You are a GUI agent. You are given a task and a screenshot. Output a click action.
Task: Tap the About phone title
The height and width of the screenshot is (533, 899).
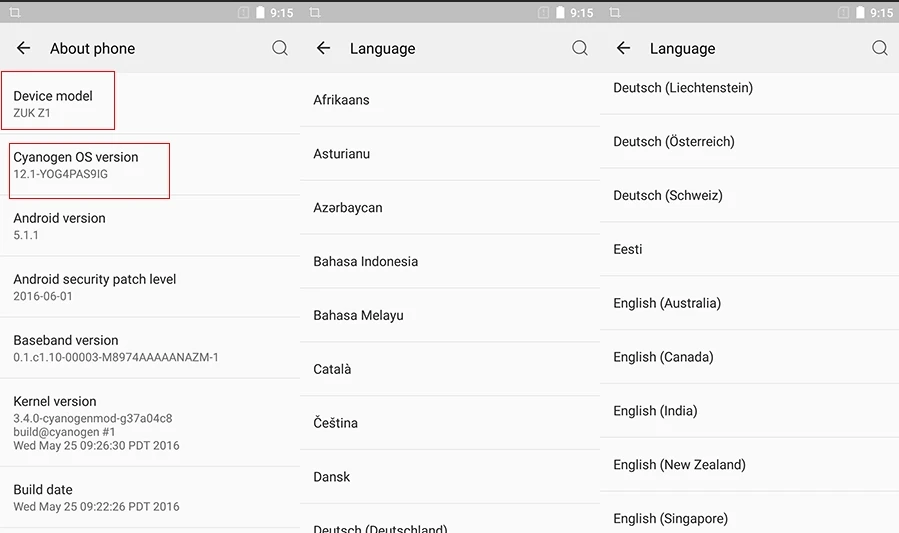point(92,49)
